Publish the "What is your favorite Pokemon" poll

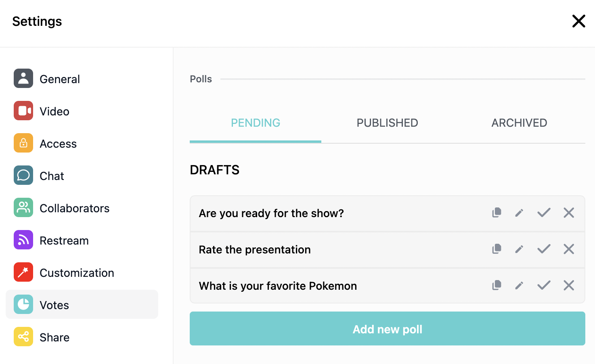544,285
